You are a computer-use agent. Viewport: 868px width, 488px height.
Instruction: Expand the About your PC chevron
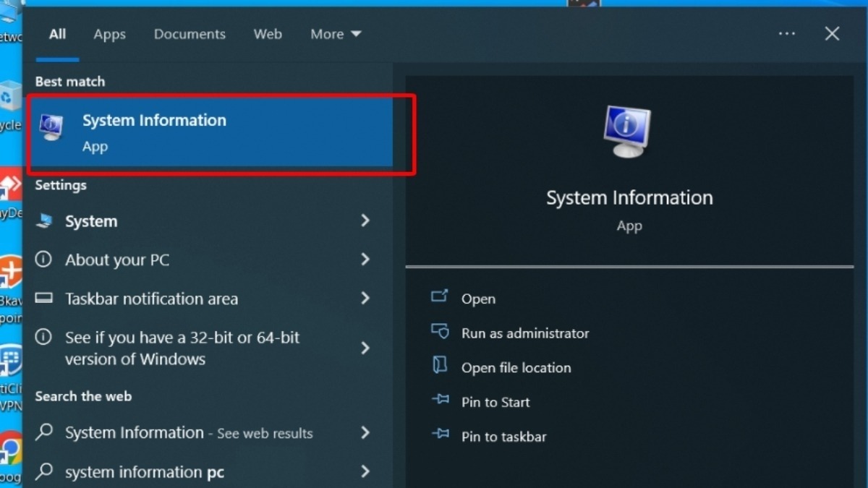[365, 259]
